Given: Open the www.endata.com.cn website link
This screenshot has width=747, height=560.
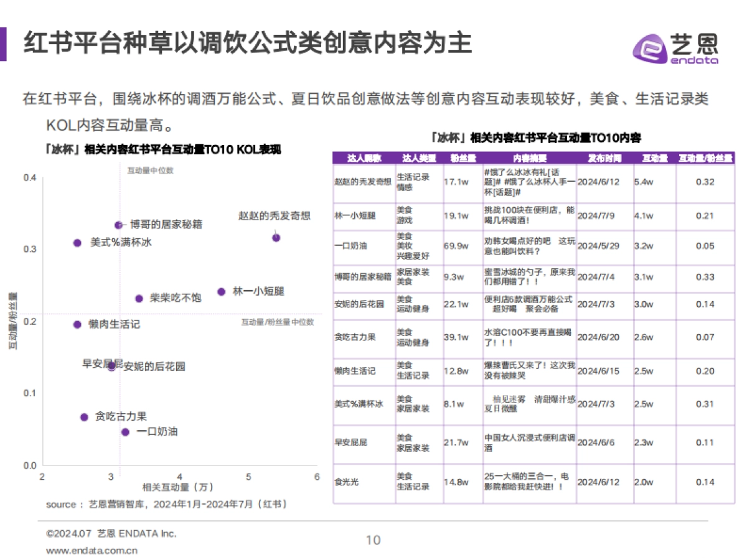Looking at the screenshot, I should (91, 550).
